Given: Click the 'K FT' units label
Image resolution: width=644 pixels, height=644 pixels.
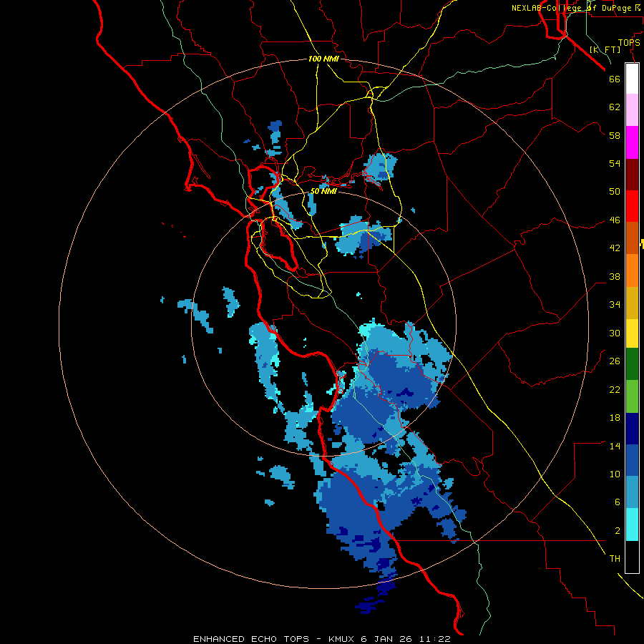Looking at the screenshot, I should pyautogui.click(x=605, y=50).
